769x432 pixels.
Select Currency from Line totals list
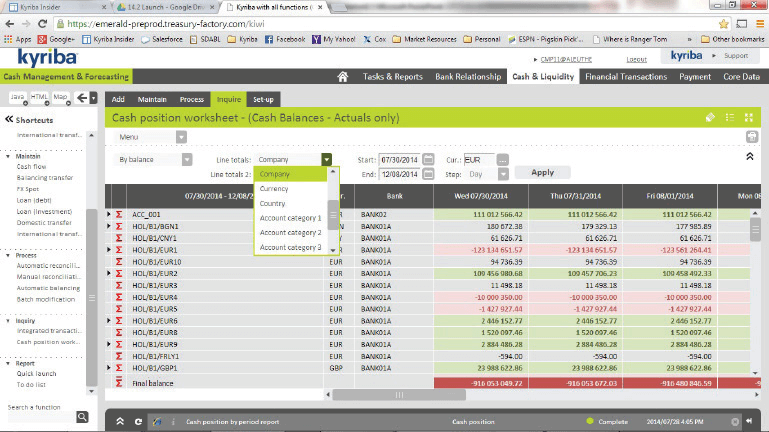(274, 188)
